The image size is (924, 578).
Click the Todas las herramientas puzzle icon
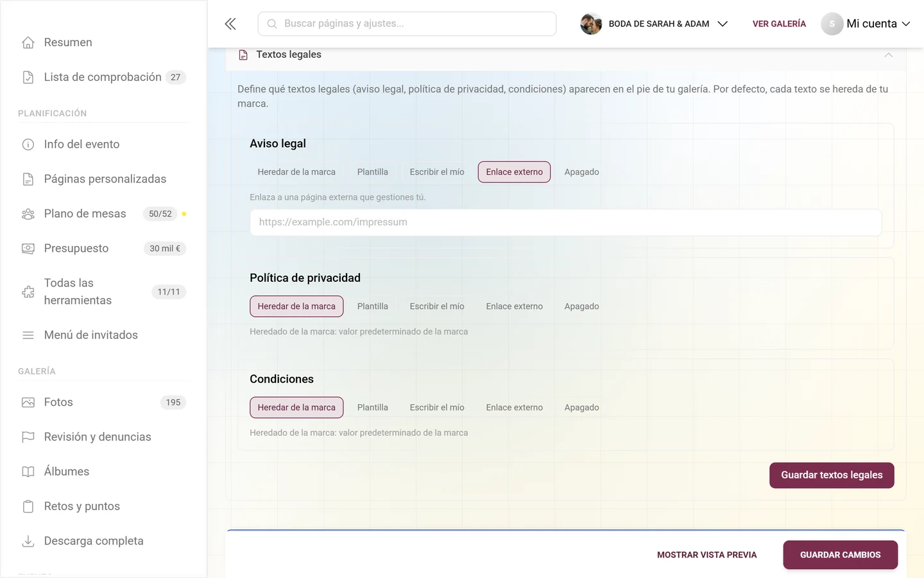point(28,292)
